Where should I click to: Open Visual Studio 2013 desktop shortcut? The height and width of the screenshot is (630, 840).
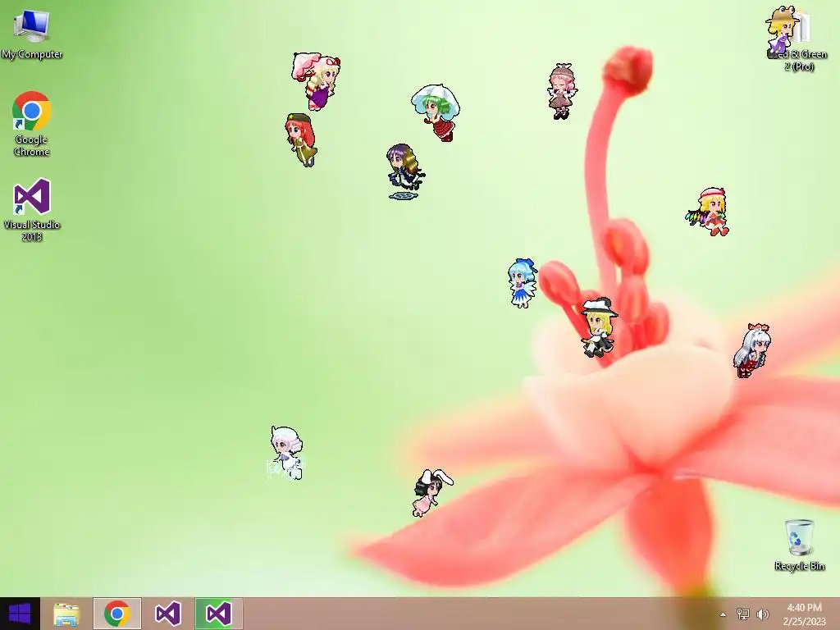[x=32, y=209]
